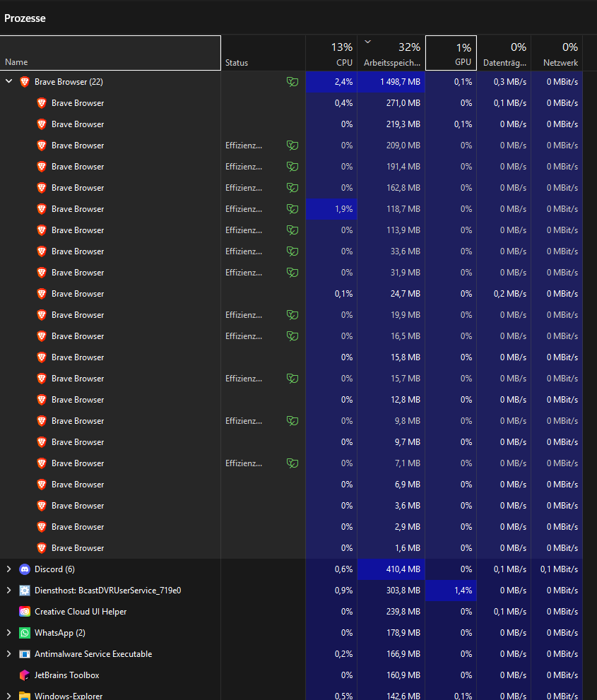Click efficiency leaf on the 16,5 MB row
This screenshot has height=700, width=597.
(292, 336)
